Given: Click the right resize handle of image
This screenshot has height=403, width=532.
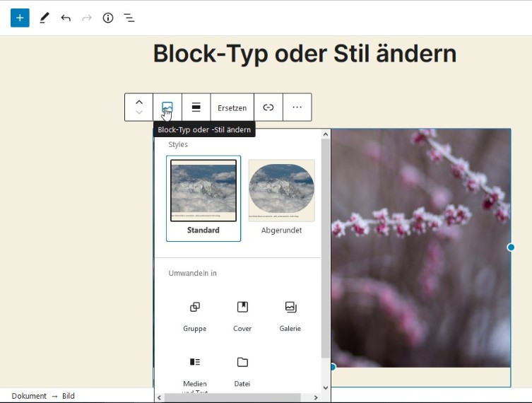Looking at the screenshot, I should [x=511, y=247].
